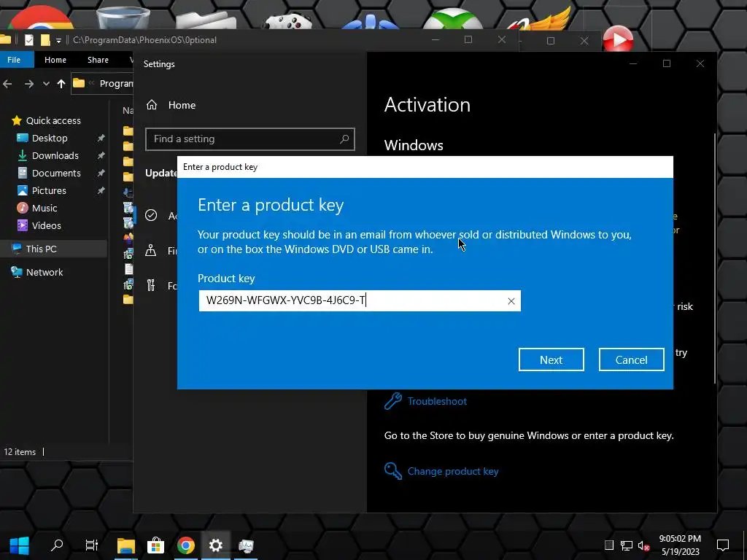This screenshot has height=560, width=747.
Task: Open the Home tab in File Explorer
Action: click(55, 60)
